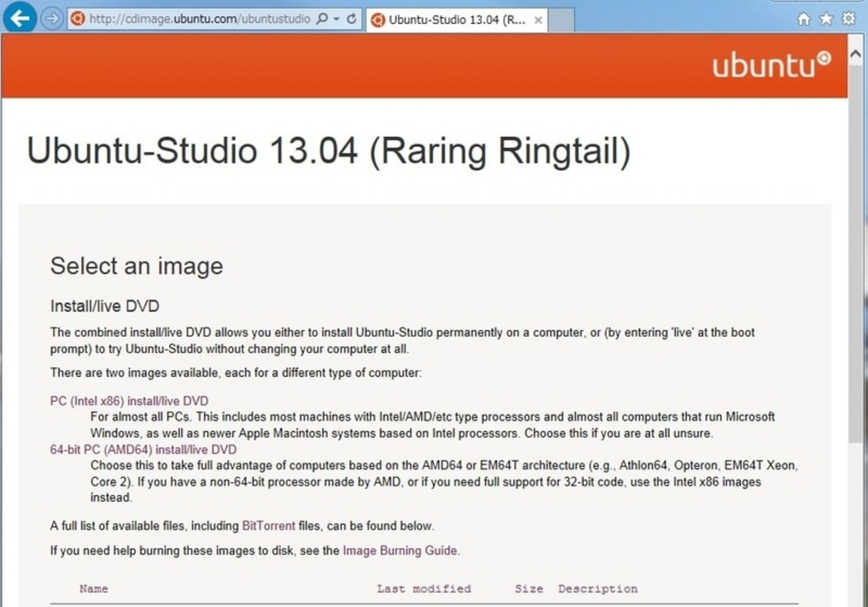Sort file list by Description column
Screen dimensions: 868x607
coord(598,589)
